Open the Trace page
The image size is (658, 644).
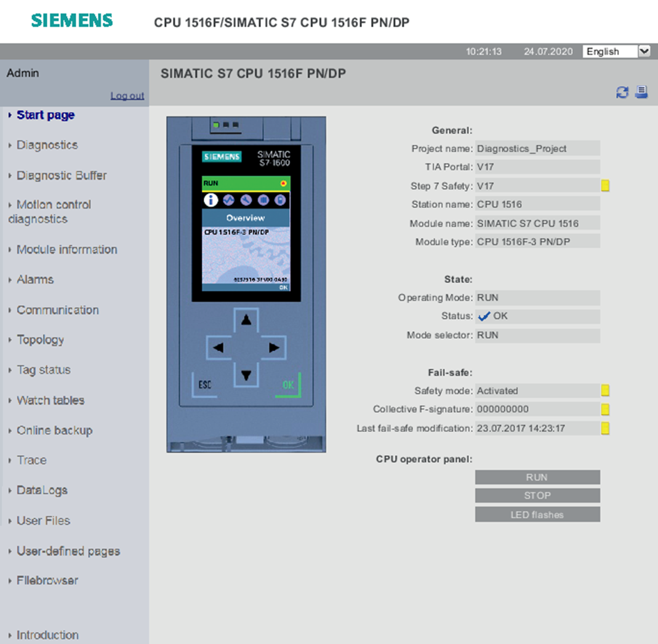click(x=31, y=460)
